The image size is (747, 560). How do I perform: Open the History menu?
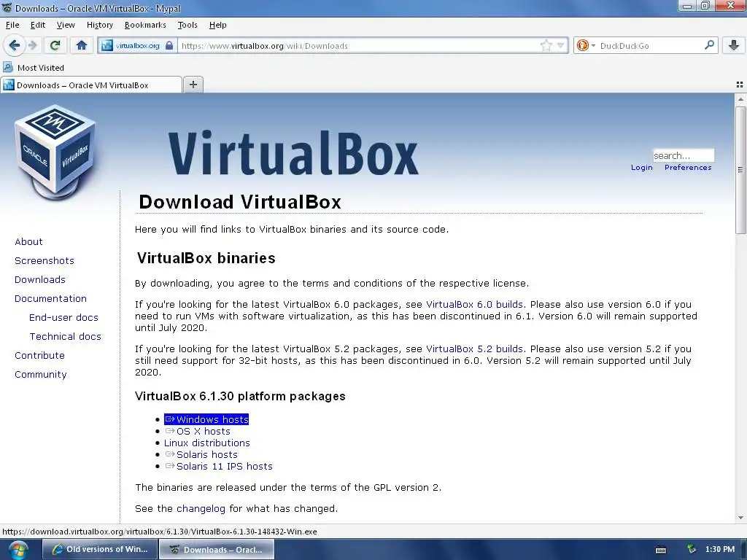pos(99,25)
